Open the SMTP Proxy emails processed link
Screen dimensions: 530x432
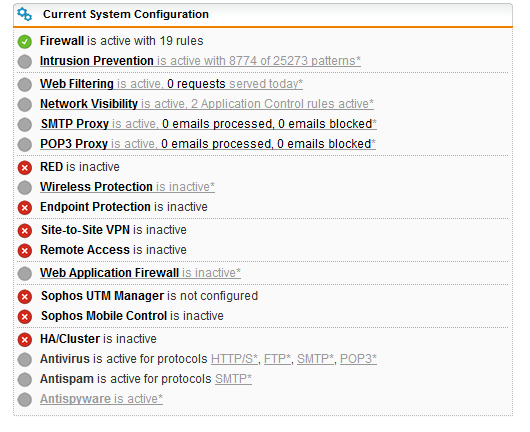(x=209, y=124)
